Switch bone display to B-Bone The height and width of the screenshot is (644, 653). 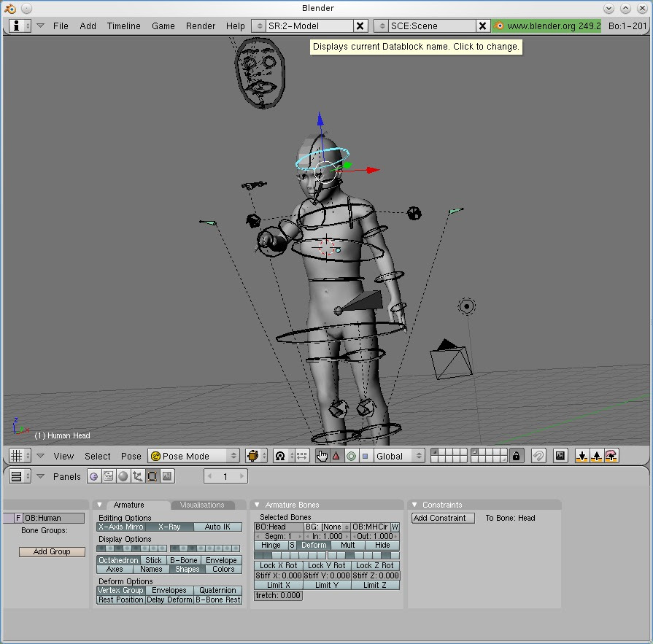(184, 560)
